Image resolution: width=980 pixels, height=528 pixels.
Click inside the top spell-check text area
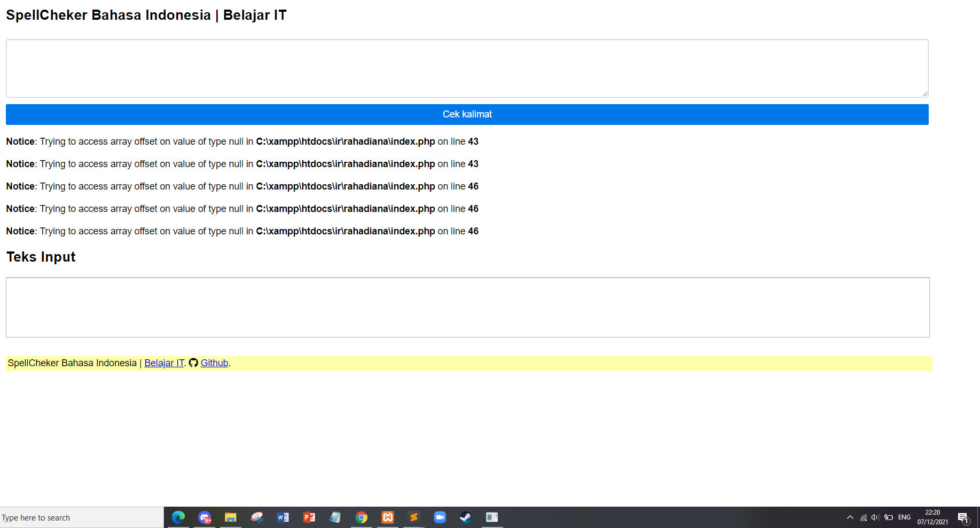467,68
